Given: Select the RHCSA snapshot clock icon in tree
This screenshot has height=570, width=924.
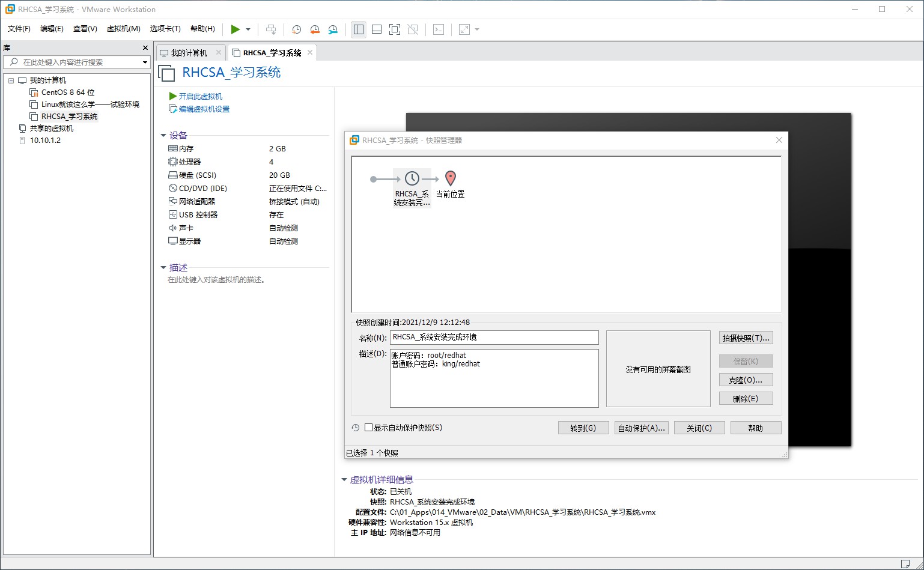Looking at the screenshot, I should point(412,178).
